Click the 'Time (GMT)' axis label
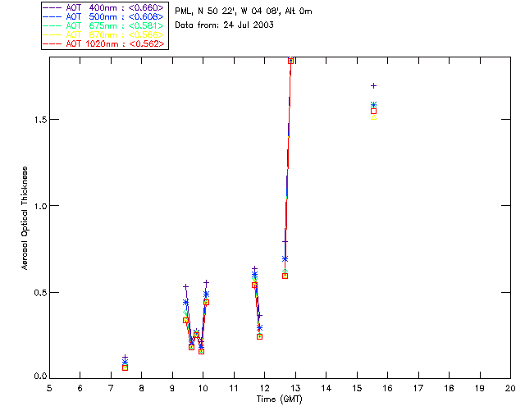 (279, 399)
